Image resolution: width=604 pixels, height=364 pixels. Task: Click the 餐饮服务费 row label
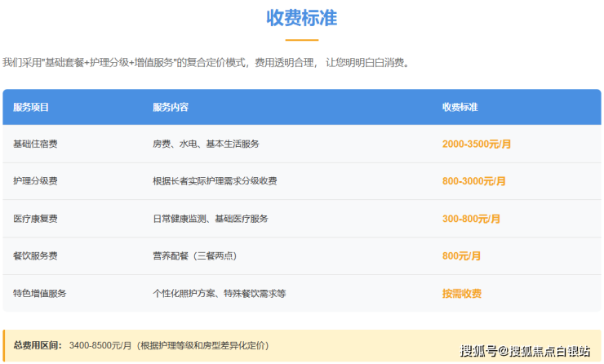pyautogui.click(x=35, y=256)
